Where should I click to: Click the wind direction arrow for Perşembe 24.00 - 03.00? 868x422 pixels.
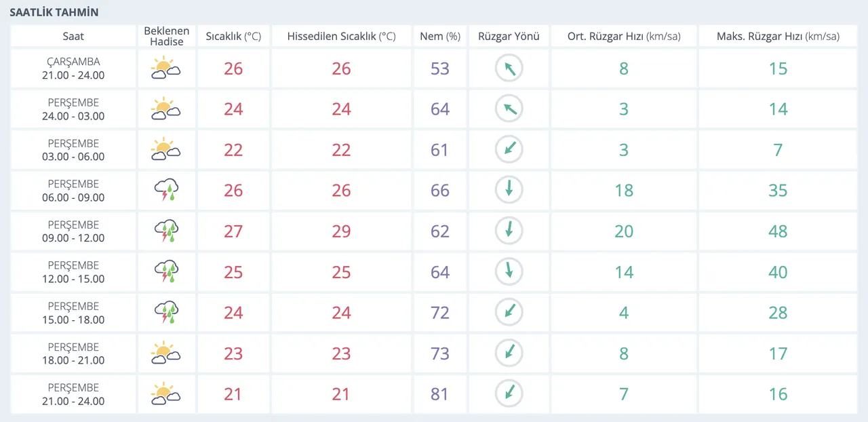(509, 109)
